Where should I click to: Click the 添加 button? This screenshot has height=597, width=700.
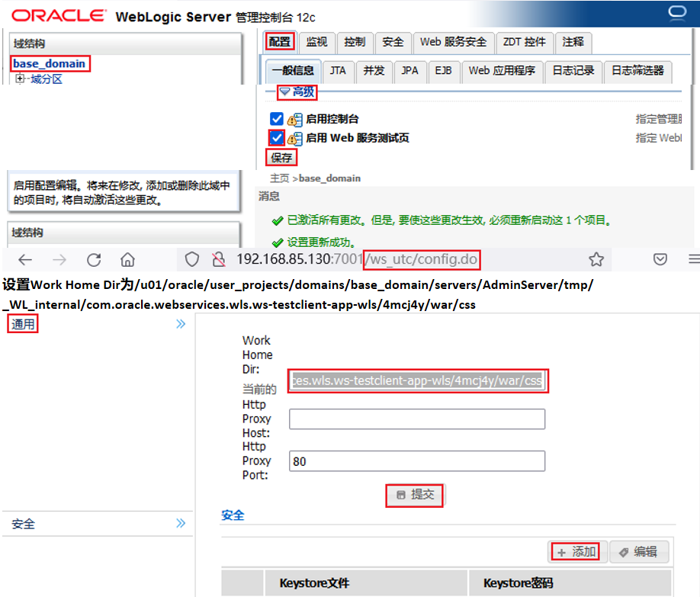(x=576, y=552)
